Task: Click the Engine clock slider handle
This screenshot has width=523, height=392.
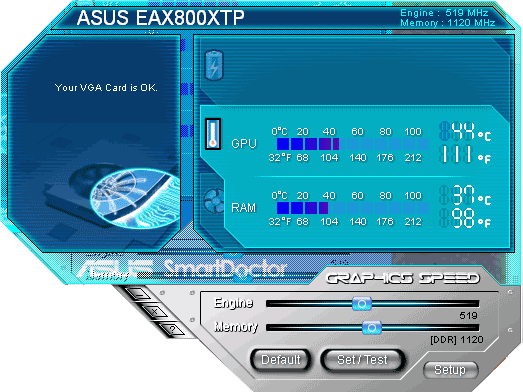Action: (362, 303)
